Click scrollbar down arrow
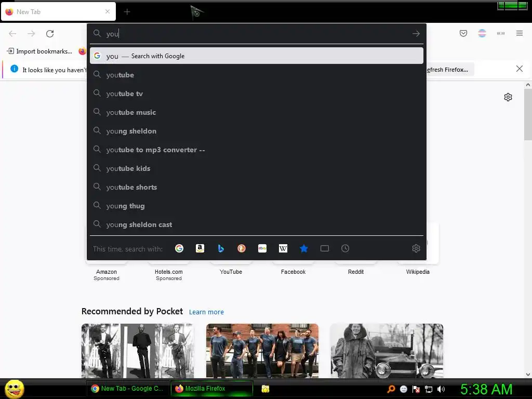532x399 pixels. 528,375
